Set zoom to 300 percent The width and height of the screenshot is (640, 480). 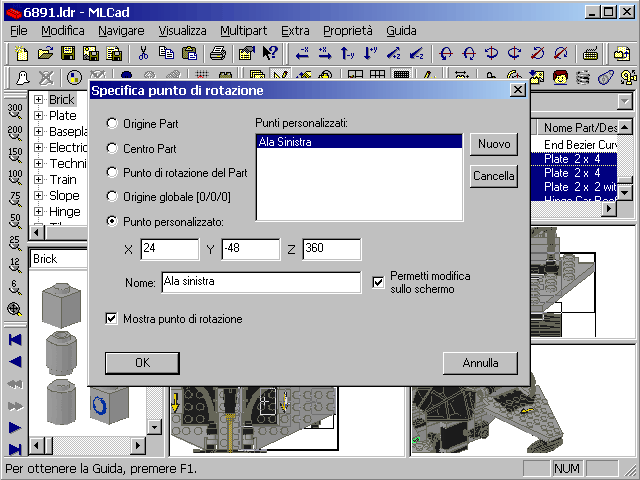[x=15, y=111]
